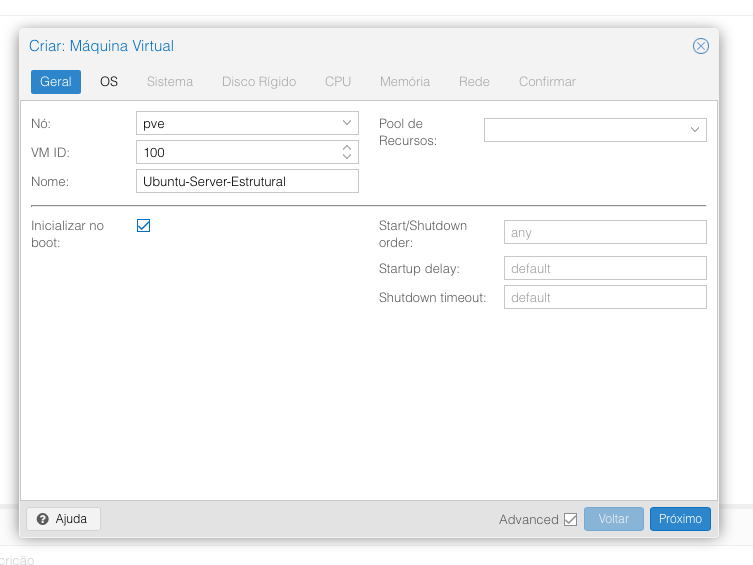Click the Nome text field

[x=247, y=181]
